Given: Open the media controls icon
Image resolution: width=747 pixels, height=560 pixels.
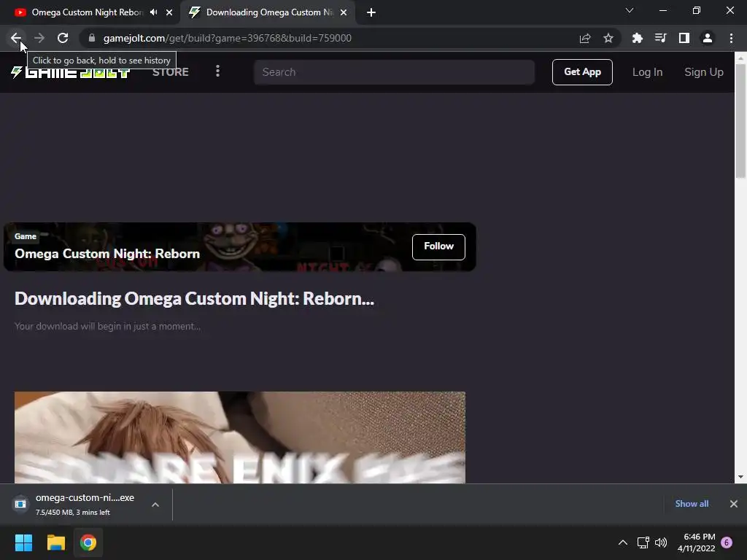Looking at the screenshot, I should [x=661, y=38].
